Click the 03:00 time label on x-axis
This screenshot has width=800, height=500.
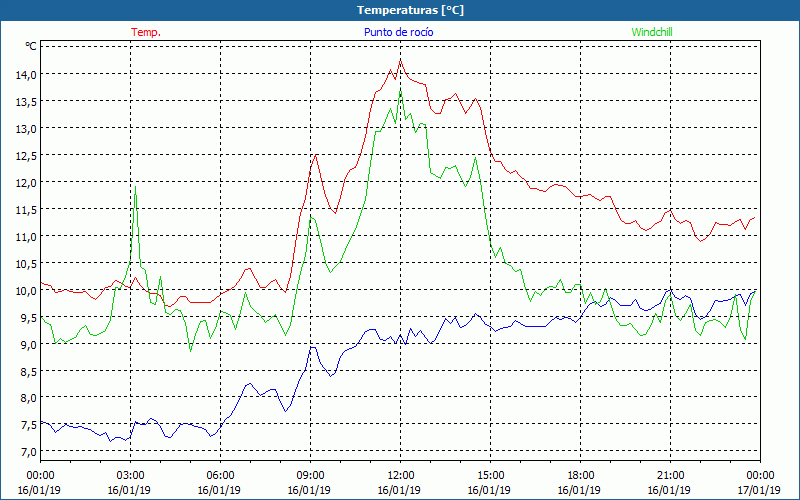(x=131, y=475)
